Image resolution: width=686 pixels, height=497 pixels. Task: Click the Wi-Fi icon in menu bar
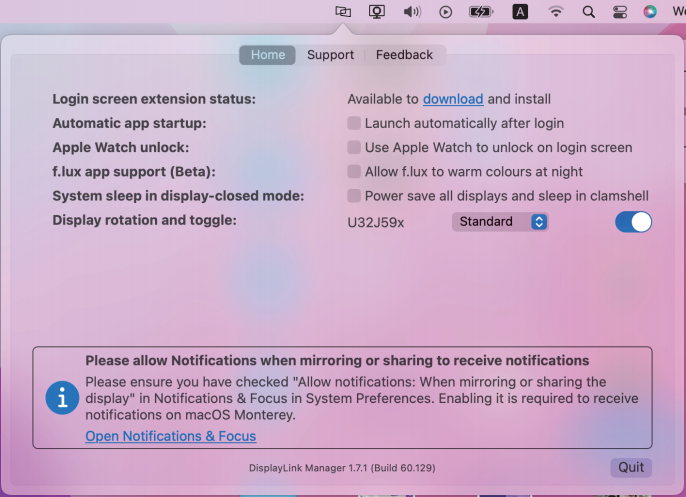click(556, 12)
